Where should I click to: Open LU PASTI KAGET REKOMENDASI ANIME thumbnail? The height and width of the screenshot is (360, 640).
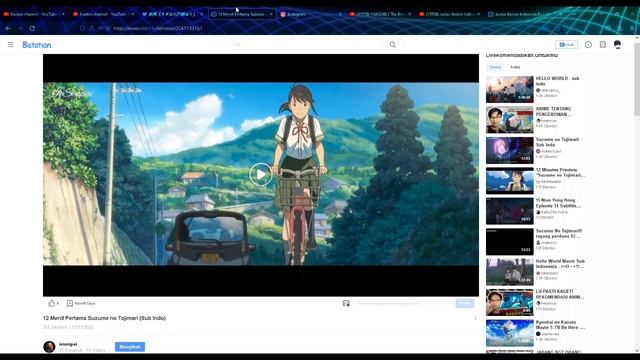510,302
